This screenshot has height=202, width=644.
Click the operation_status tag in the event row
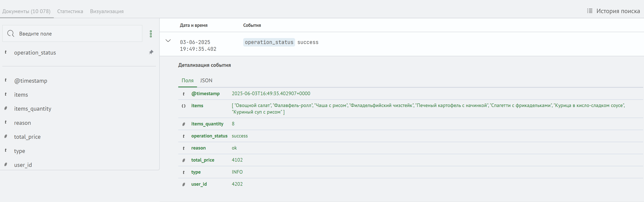[x=269, y=42]
